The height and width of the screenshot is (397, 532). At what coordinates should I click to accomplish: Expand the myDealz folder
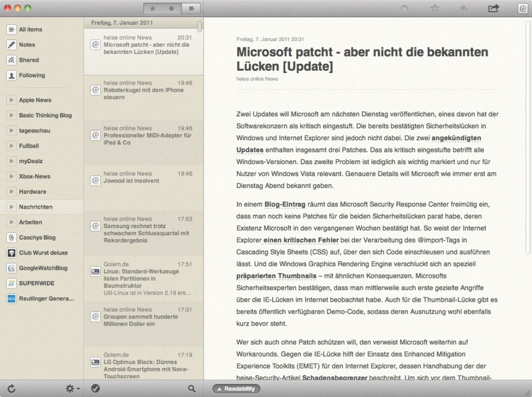pos(11,161)
